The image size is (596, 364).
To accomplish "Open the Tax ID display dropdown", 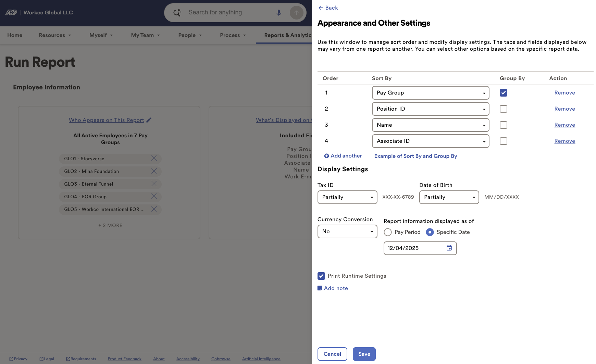I will pos(347,197).
